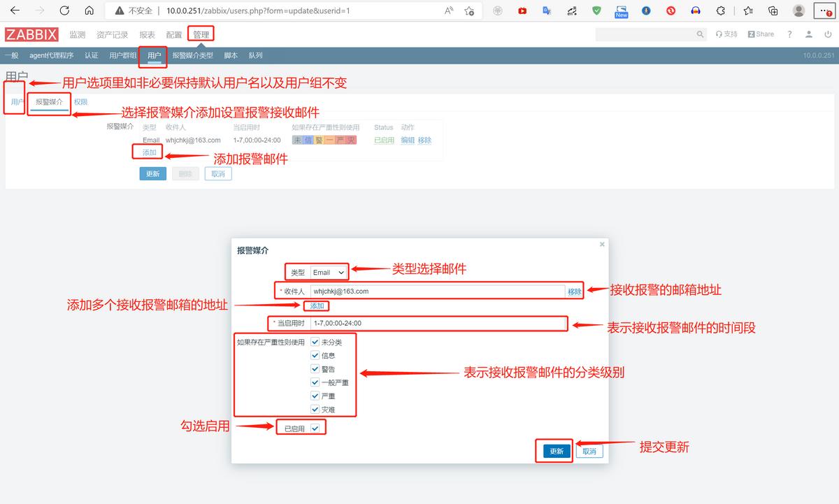This screenshot has height=504, width=839.
Task: Switch to the 权限 tab
Action: pyautogui.click(x=80, y=101)
